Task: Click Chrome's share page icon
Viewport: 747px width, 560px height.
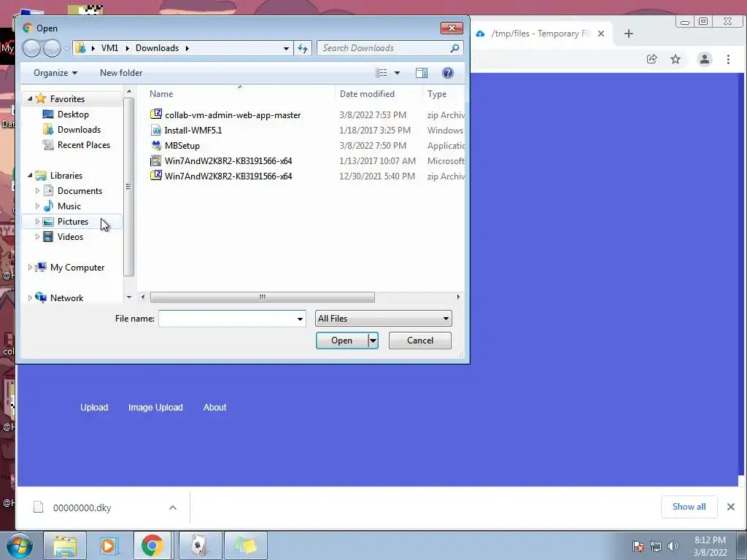Action: pyautogui.click(x=651, y=59)
